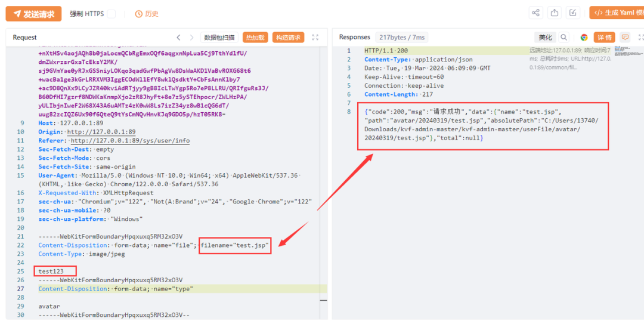Click the share icon in top toolbar
Viewport: 644px width, 324px height.
(x=535, y=13)
